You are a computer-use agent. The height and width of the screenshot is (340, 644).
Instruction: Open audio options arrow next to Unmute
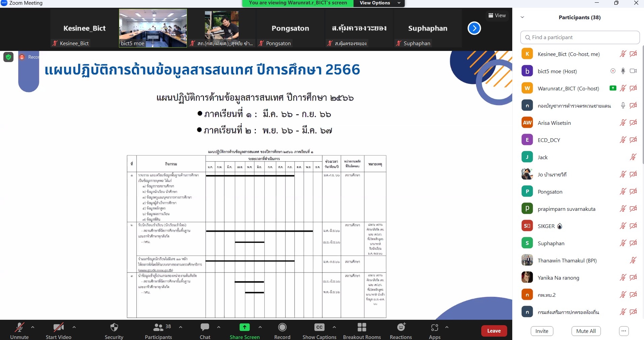pyautogui.click(x=33, y=327)
